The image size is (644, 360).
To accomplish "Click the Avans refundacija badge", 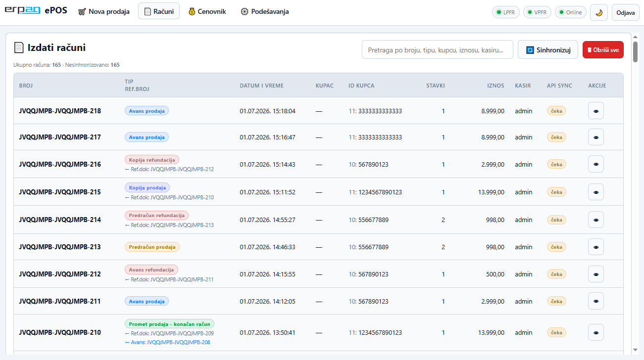I will click(151, 270).
